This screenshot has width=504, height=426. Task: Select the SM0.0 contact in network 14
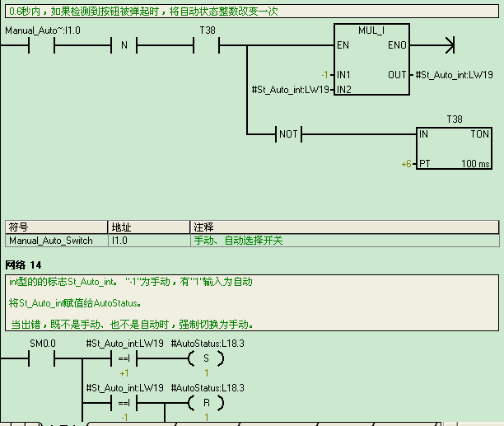pos(41,358)
